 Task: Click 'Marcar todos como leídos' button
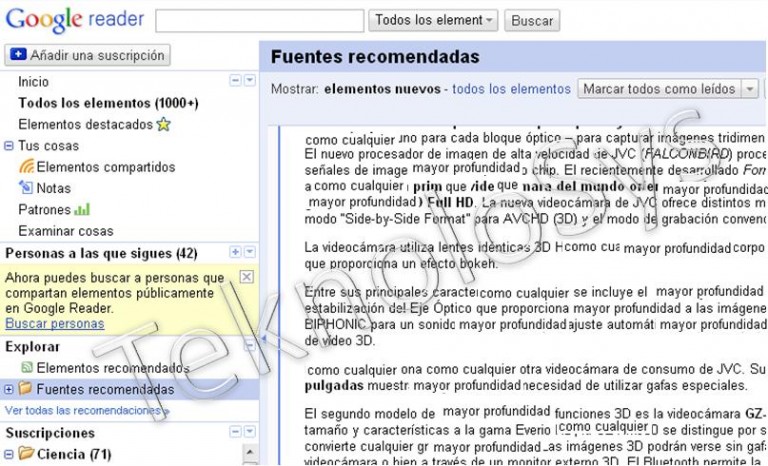tap(659, 89)
